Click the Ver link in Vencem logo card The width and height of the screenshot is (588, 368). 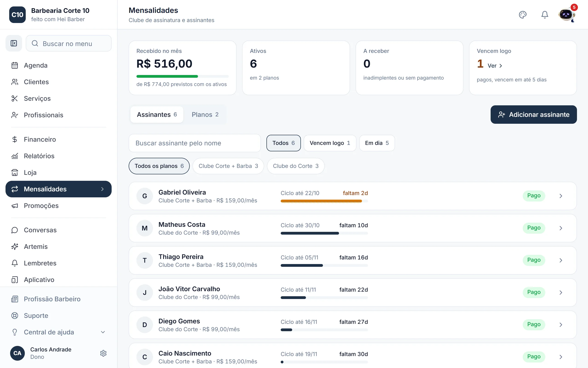tap(495, 66)
